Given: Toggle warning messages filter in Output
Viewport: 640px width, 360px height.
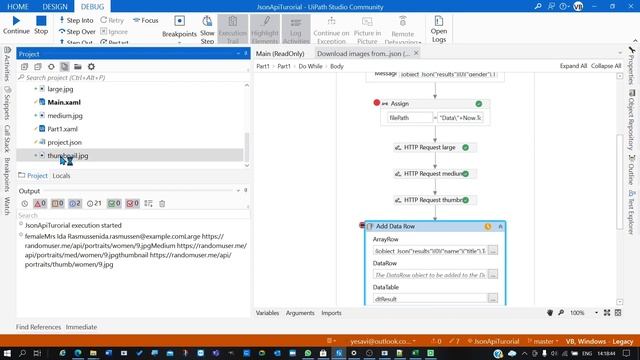Looking at the screenshot, I should 58,203.
